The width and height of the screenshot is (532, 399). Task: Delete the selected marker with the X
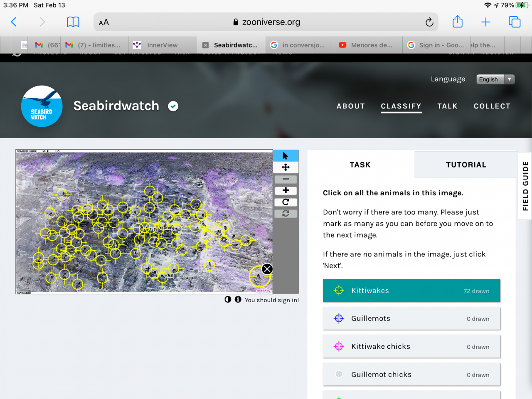(x=267, y=269)
